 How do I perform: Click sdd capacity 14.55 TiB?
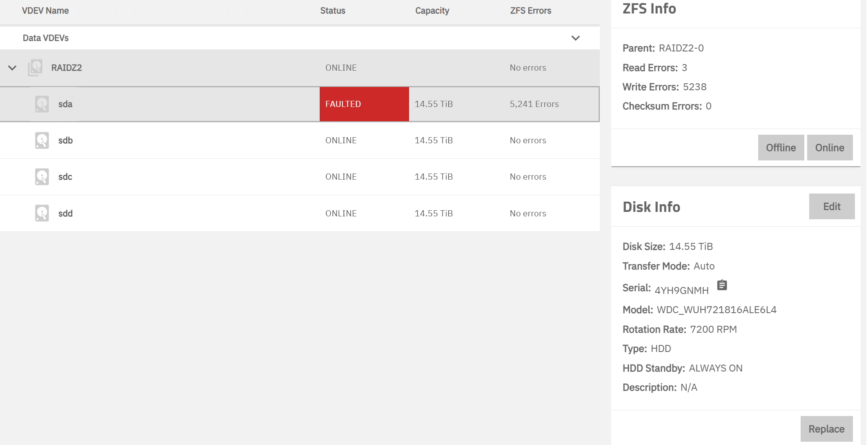click(x=434, y=214)
